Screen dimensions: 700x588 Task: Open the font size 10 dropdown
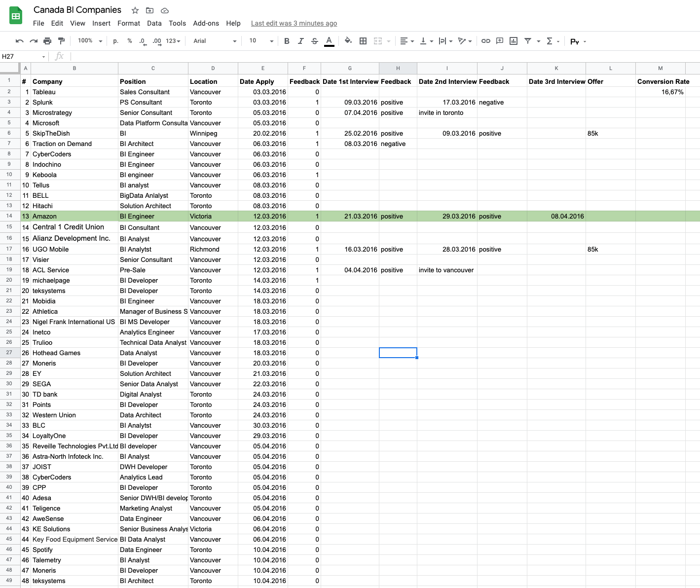[261, 41]
